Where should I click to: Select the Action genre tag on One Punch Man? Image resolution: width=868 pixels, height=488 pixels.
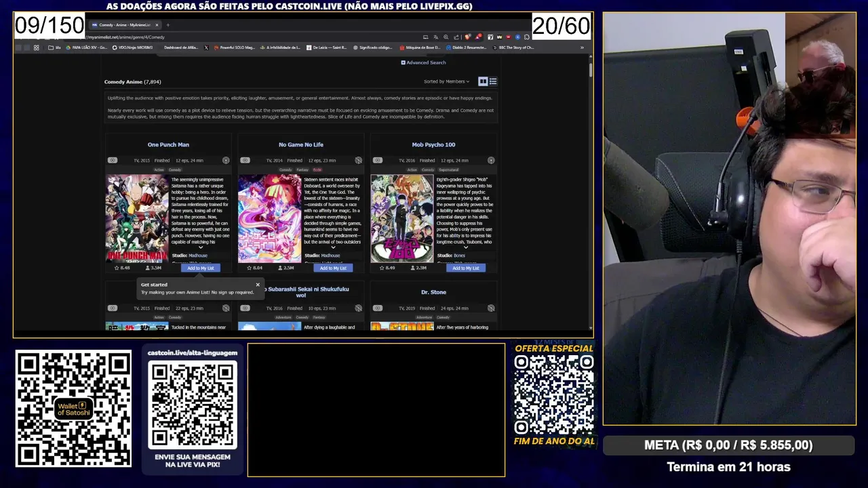coord(159,169)
